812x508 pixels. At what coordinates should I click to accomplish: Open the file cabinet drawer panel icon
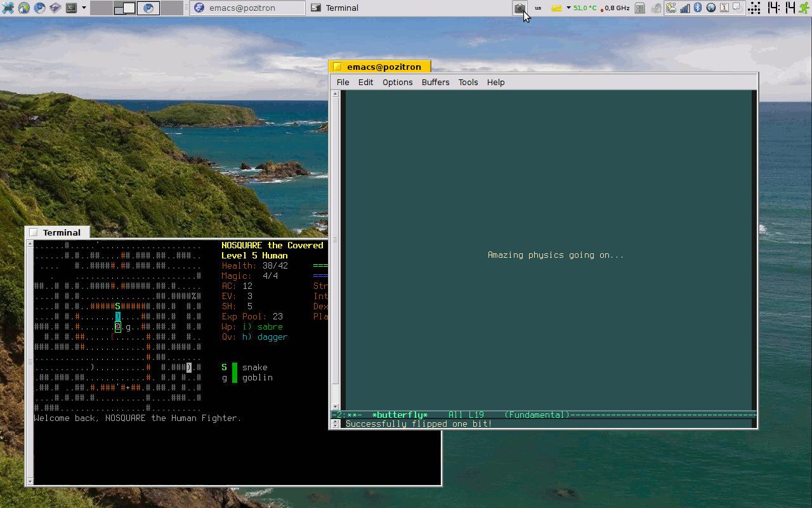point(640,8)
